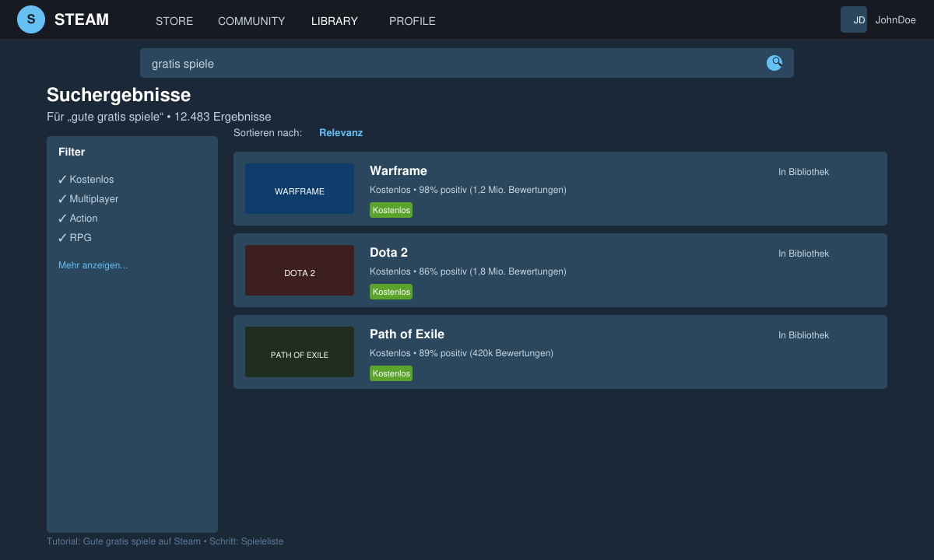
Task: Click the 'Filter' panel heading
Action: click(72, 152)
